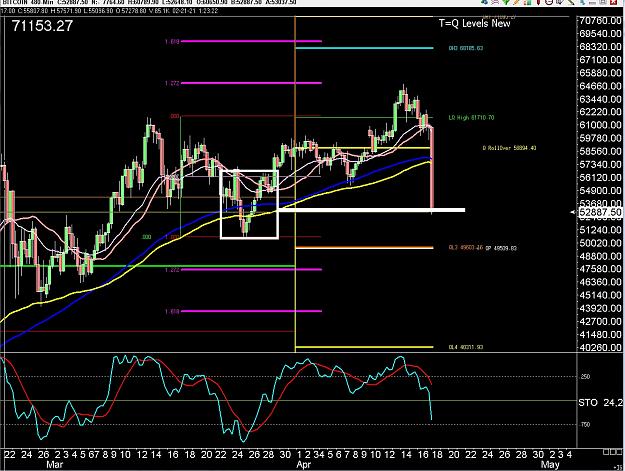625x471 pixels.
Task: Click the OHLC data line starting with 17:00
Action: tap(109, 11)
